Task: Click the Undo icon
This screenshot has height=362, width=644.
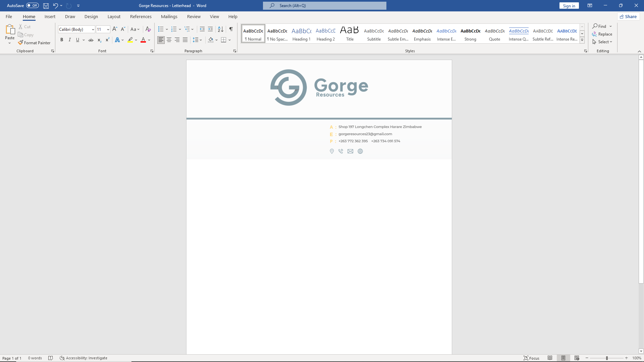Action: click(55, 6)
